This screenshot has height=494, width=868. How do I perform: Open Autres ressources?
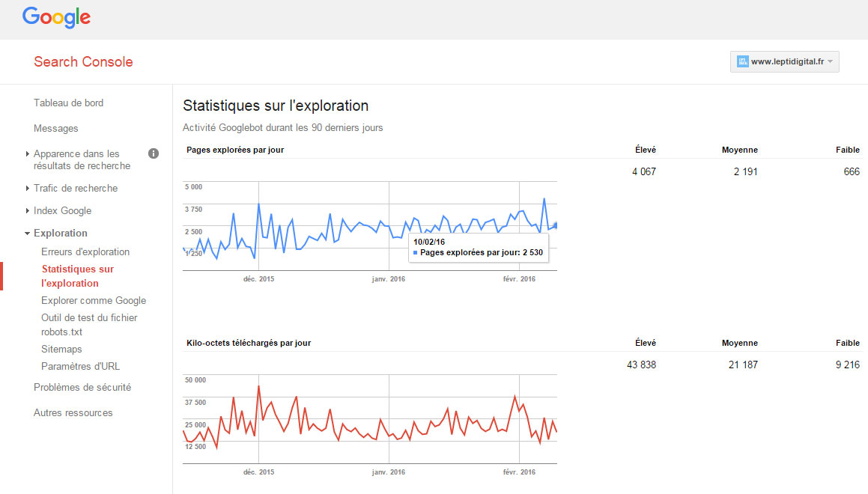[73, 412]
